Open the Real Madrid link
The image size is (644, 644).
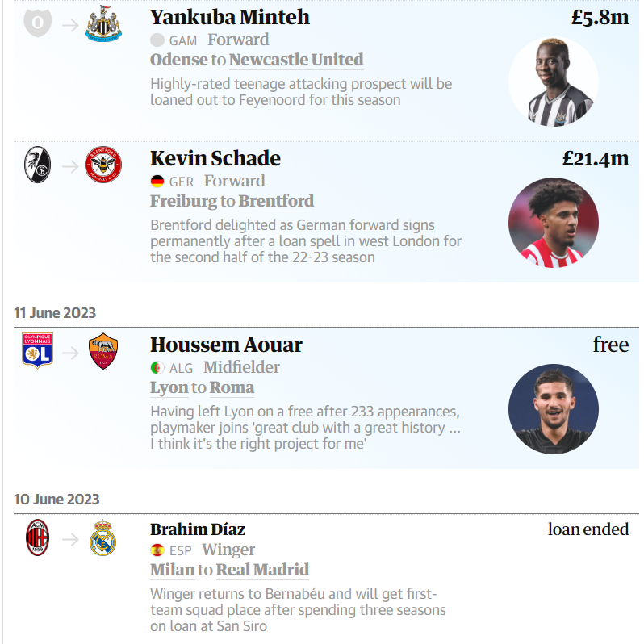[x=262, y=570]
